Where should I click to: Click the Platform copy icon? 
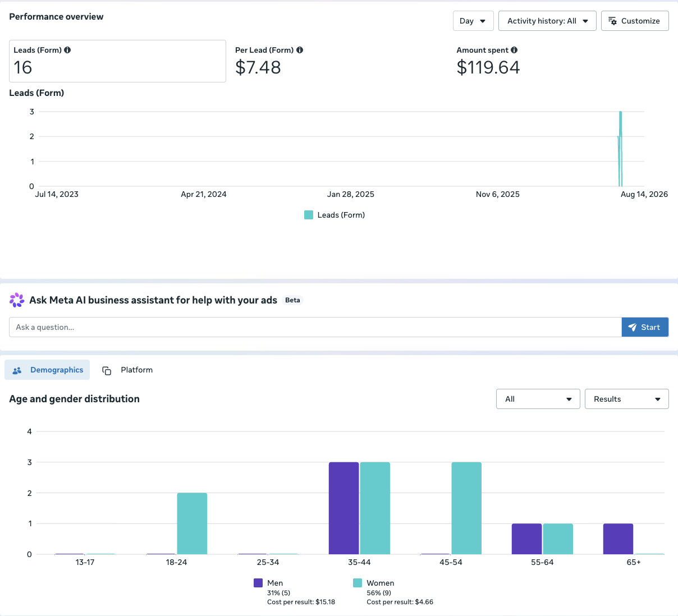pyautogui.click(x=107, y=370)
